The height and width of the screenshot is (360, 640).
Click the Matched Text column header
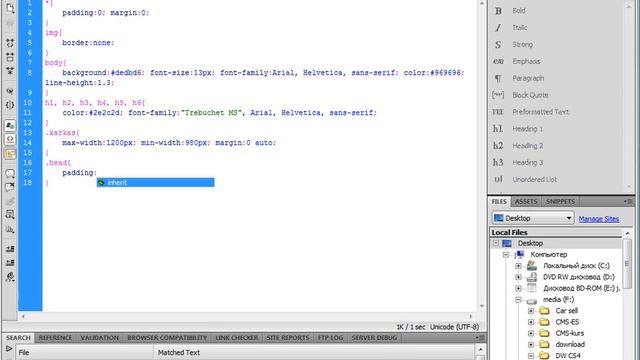pyautogui.click(x=313, y=353)
